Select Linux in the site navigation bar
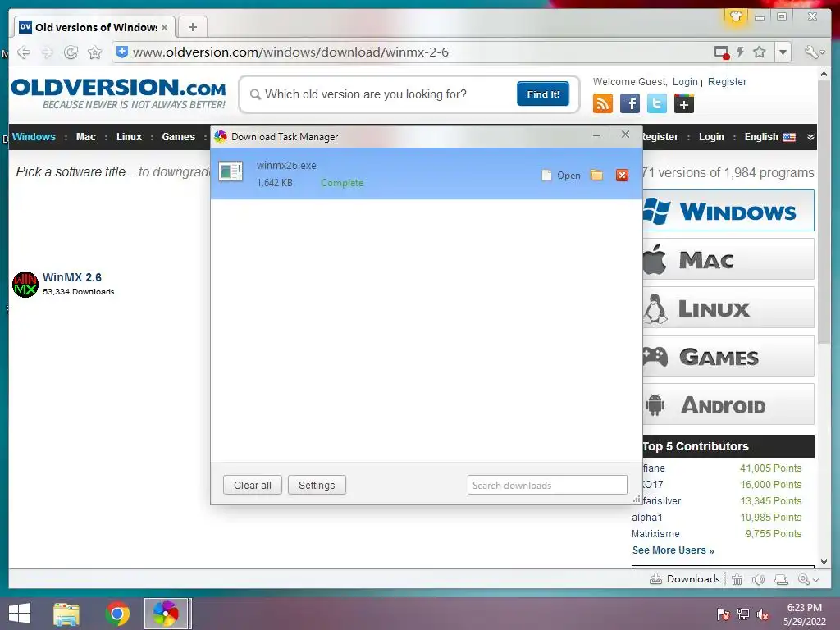The image size is (840, 630). pyautogui.click(x=129, y=137)
